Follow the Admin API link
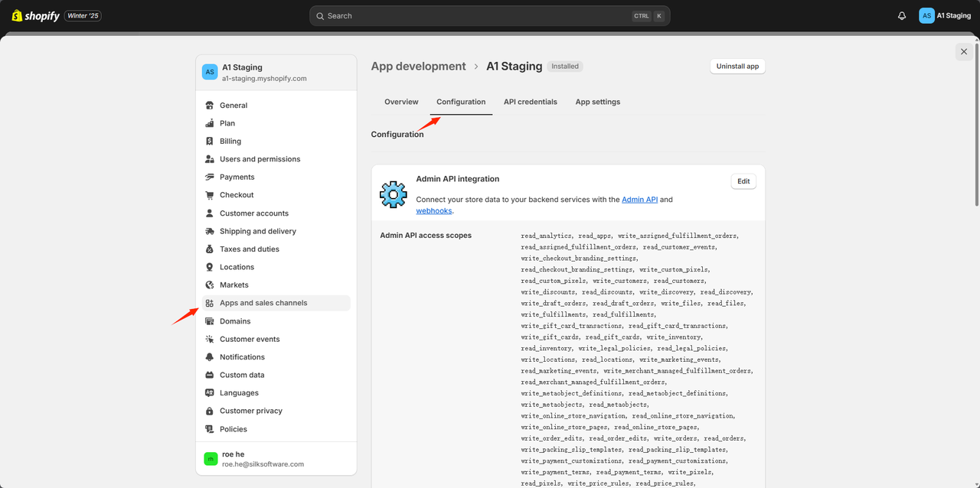The width and height of the screenshot is (980, 488). (639, 200)
